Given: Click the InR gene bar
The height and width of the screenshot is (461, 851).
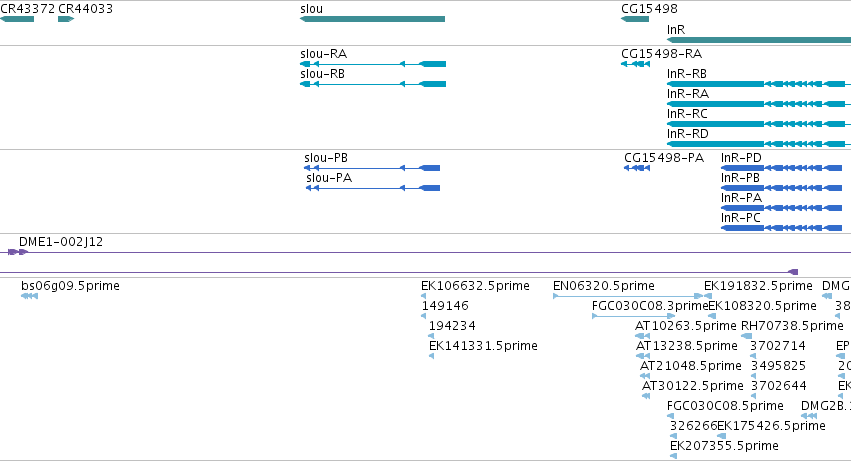Looking at the screenshot, I should (x=759, y=40).
